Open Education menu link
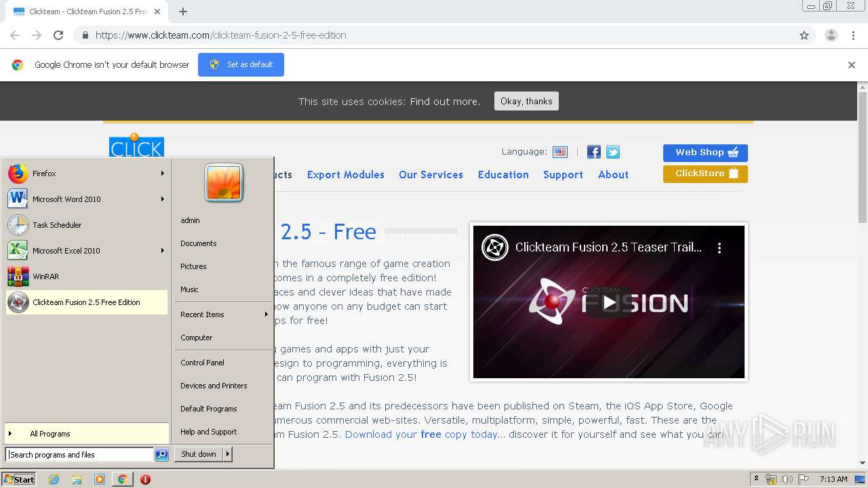This screenshot has width=868, height=488. 503,175
